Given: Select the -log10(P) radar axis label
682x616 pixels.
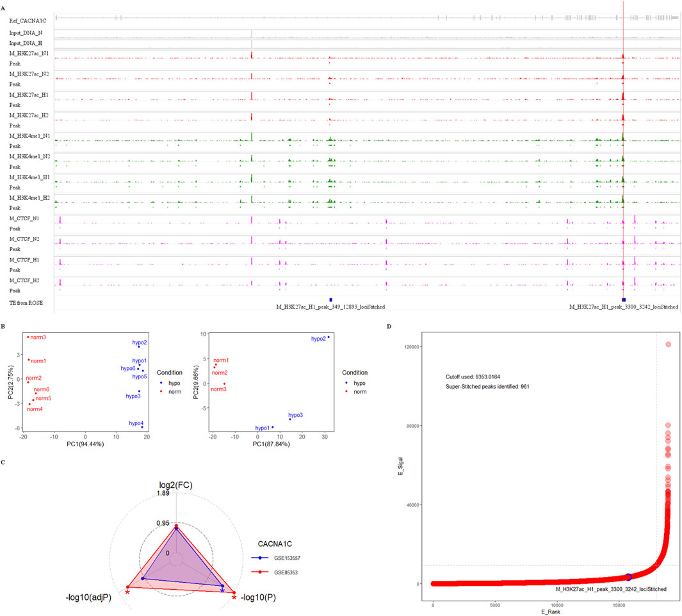Looking at the screenshot, I should point(258,597).
